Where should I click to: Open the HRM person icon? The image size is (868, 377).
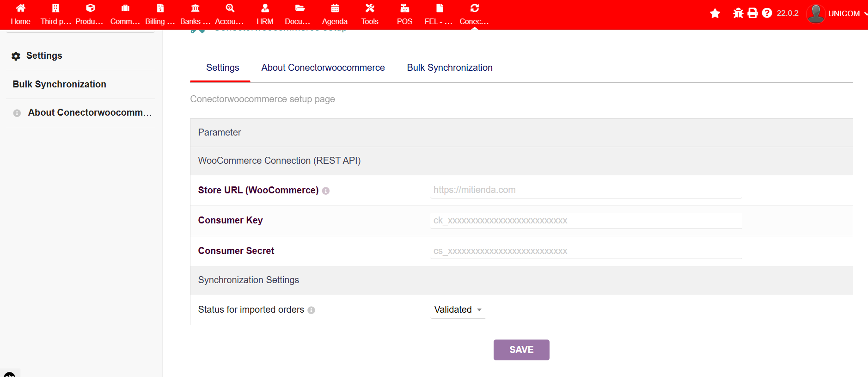click(265, 8)
